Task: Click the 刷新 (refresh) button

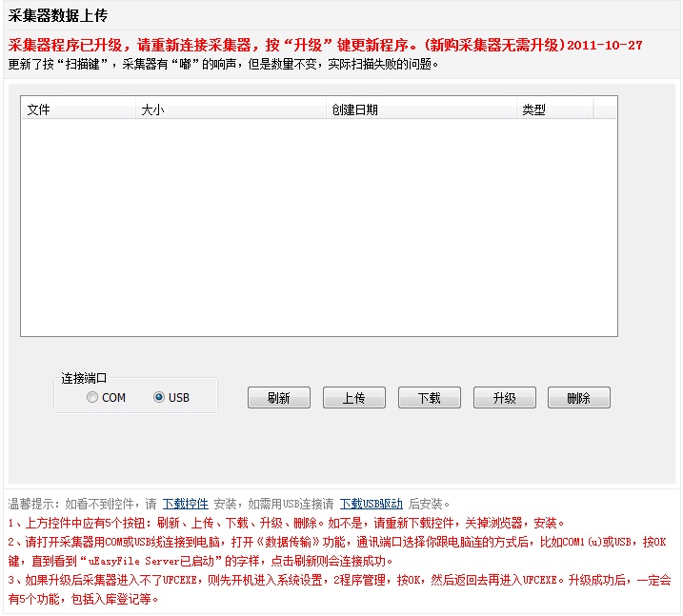Action: [x=279, y=397]
